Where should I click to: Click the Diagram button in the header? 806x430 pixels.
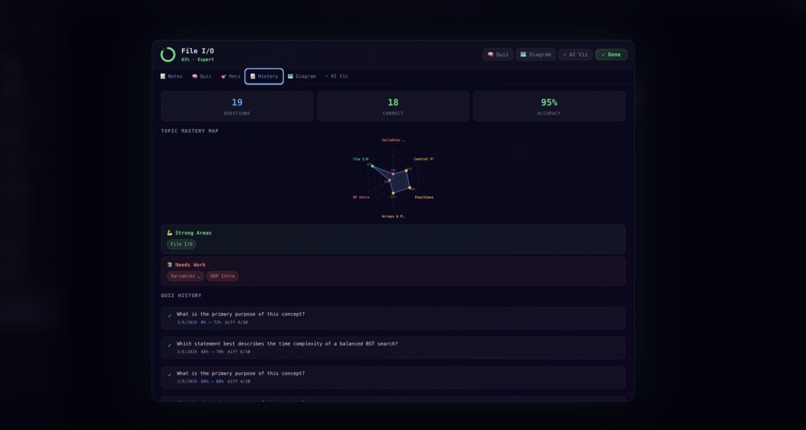(x=536, y=54)
